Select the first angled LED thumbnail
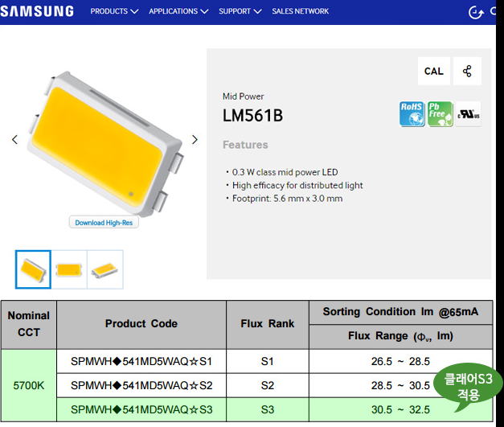Screen dimensions: 504x427 [33, 269]
